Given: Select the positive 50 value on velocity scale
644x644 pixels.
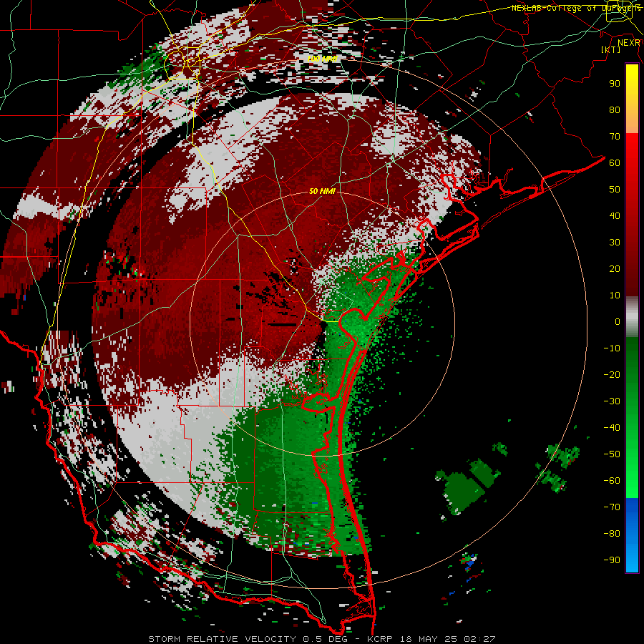Looking at the screenshot, I should pyautogui.click(x=615, y=190).
